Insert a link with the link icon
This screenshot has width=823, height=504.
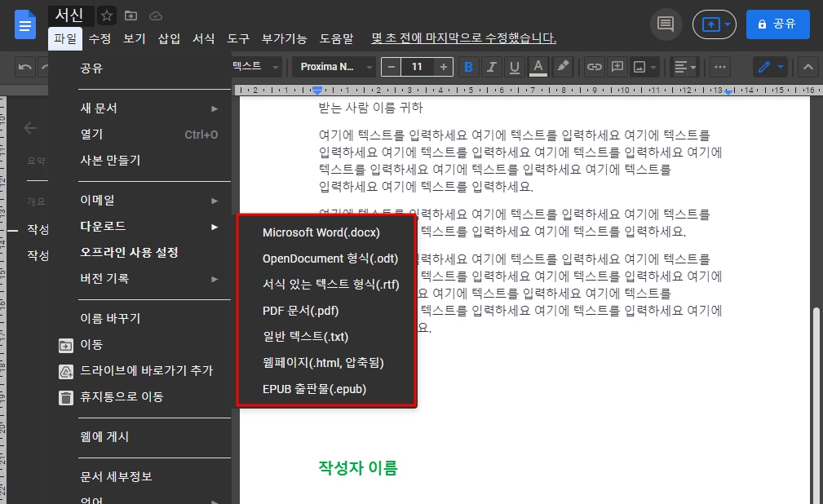coord(594,67)
